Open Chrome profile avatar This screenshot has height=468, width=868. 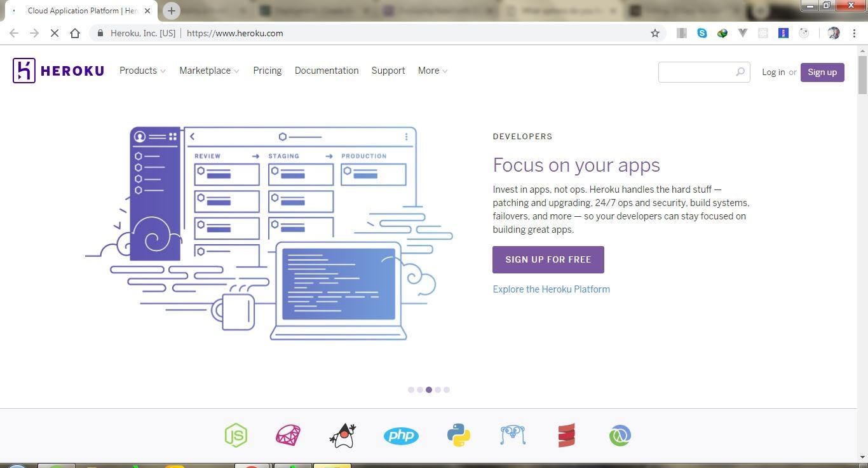click(x=834, y=33)
